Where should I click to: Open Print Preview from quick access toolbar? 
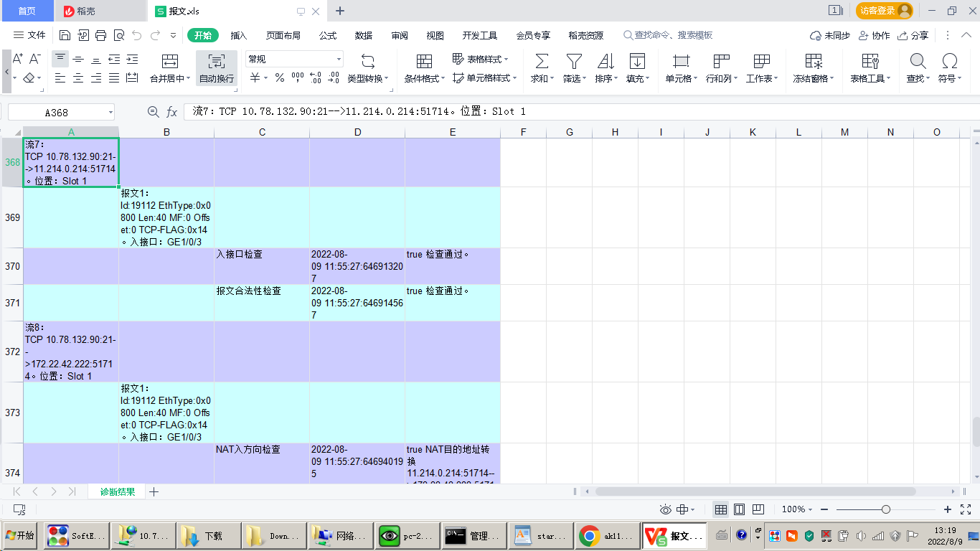click(119, 35)
